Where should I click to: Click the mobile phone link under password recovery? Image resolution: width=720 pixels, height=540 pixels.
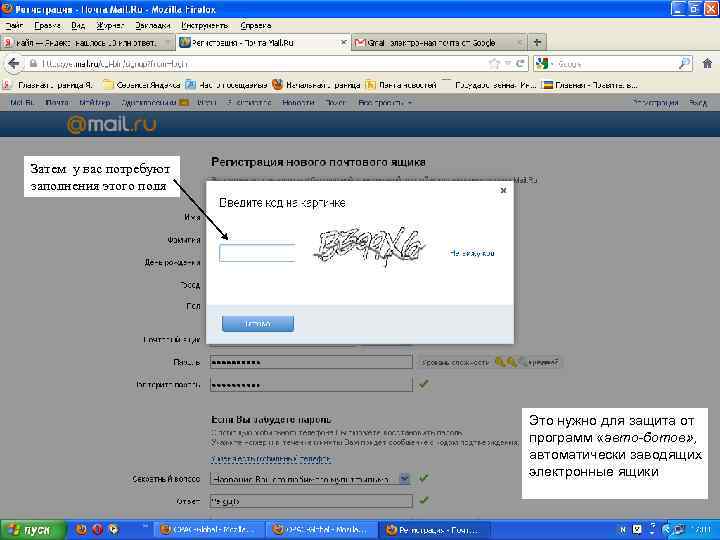click(271, 459)
